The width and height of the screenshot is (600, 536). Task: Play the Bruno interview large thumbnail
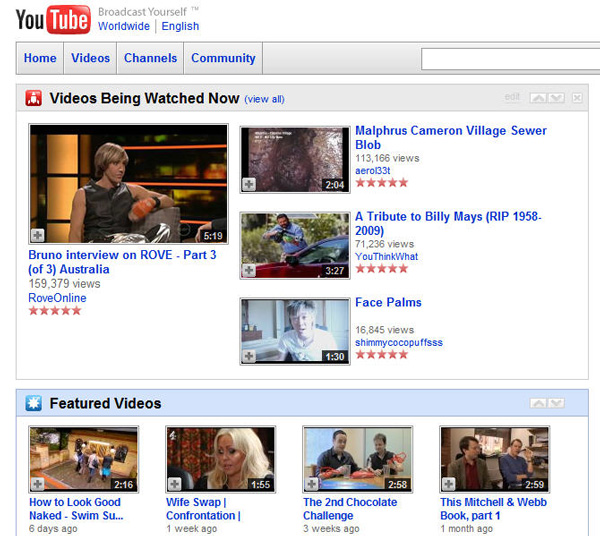coord(129,184)
